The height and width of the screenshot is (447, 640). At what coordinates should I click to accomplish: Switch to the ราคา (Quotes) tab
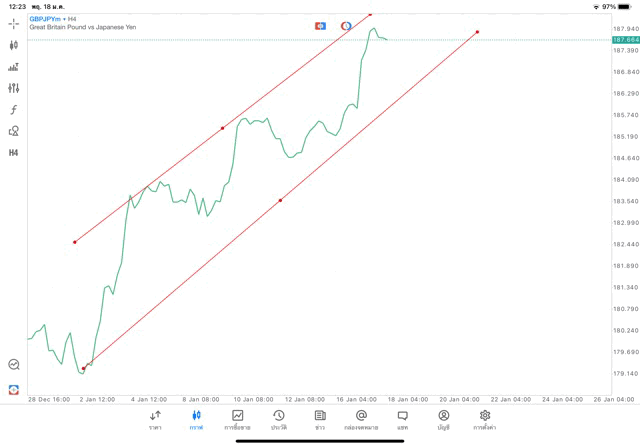[155, 419]
